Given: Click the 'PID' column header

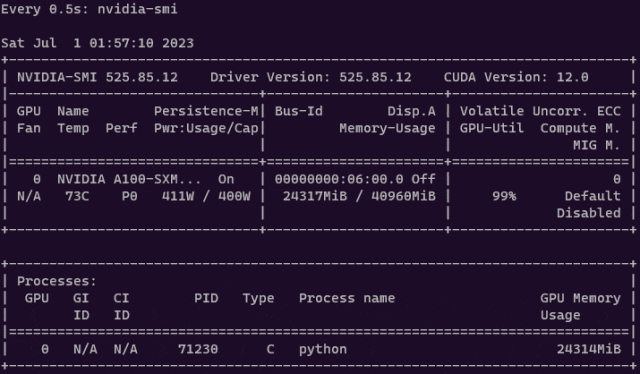Looking at the screenshot, I should 206,298.
